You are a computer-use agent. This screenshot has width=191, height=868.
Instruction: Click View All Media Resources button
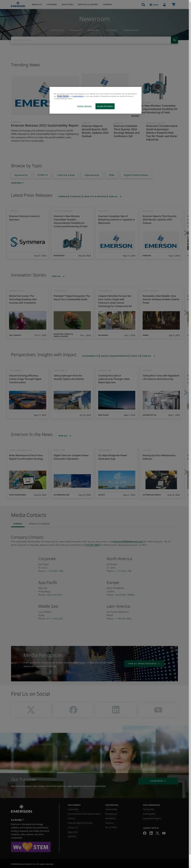(x=144, y=664)
